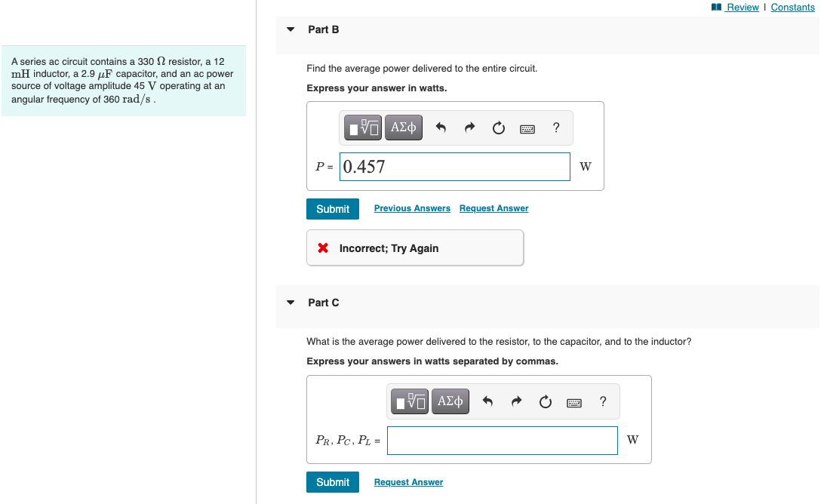Image resolution: width=827 pixels, height=504 pixels.
Task: View Previous Answers for Part B
Action: 412,207
